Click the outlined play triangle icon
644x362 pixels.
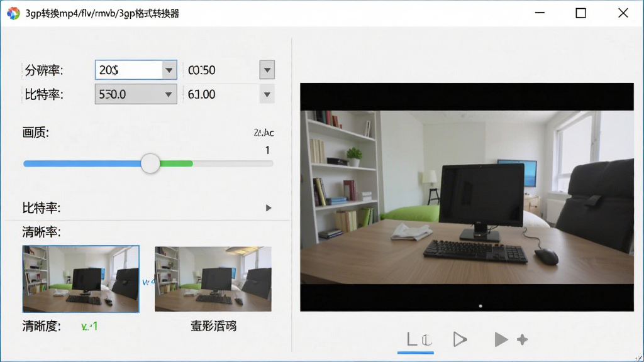pos(460,339)
